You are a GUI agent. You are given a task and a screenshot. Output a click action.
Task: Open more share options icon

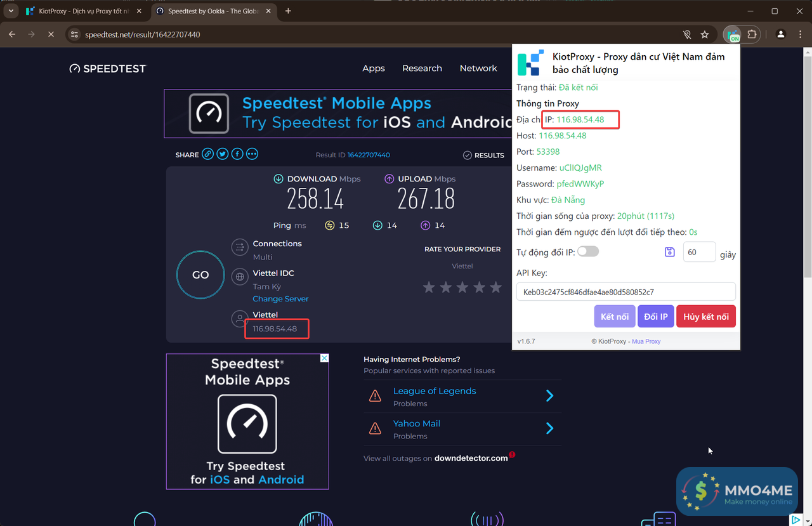[252, 154]
